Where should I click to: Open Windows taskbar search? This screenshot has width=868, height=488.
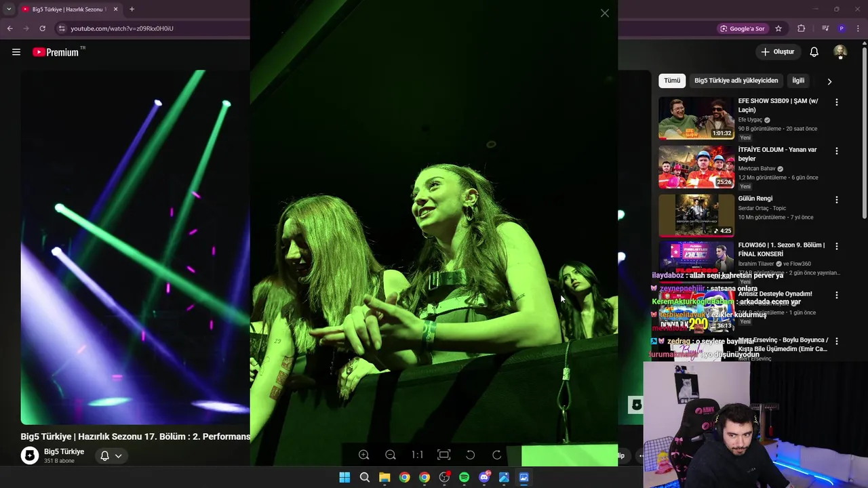tap(364, 477)
